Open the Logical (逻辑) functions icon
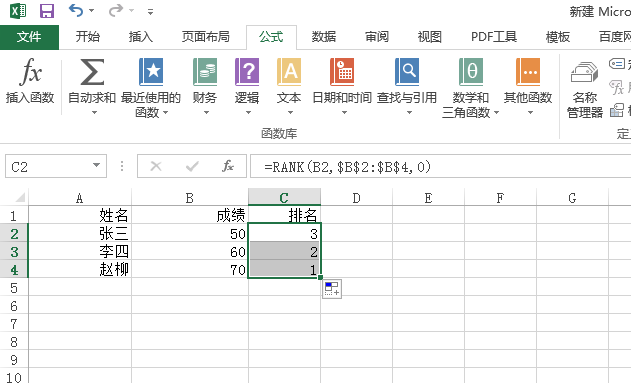This screenshot has height=383, width=631. [x=247, y=72]
